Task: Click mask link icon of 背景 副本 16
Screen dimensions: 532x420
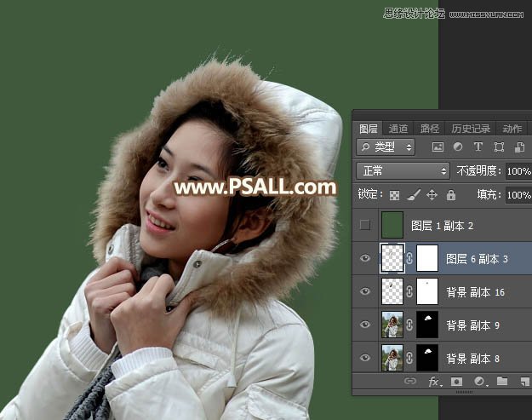Action: point(409,291)
